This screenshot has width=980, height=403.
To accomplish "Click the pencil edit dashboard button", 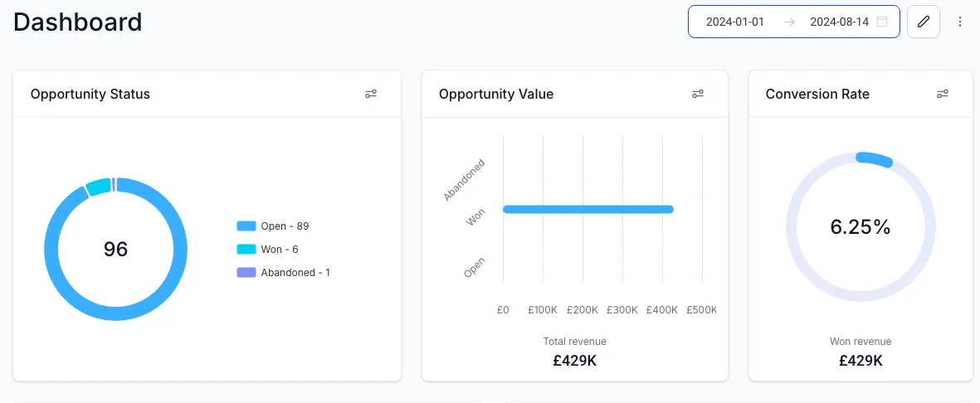I will click(923, 22).
